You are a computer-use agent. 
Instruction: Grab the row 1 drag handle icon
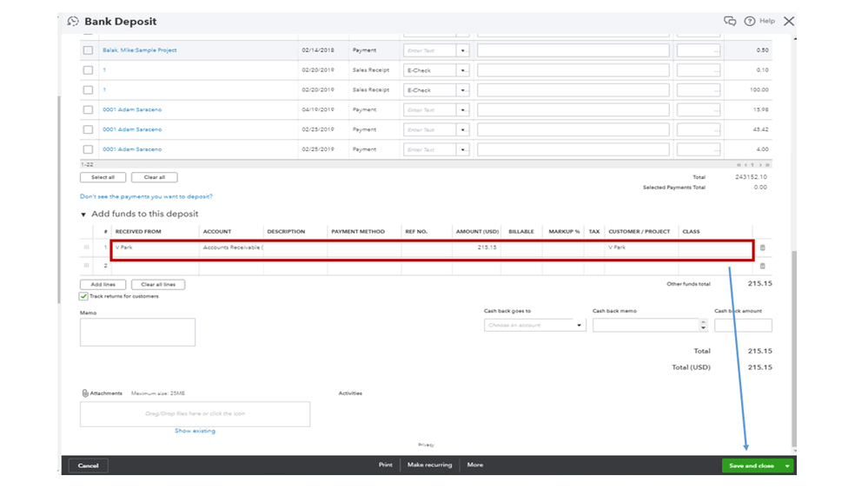click(86, 247)
